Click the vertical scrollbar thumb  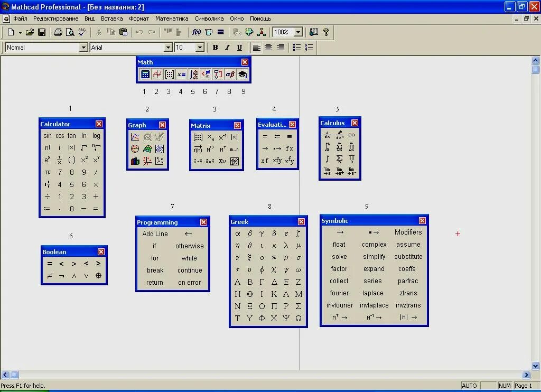[536, 69]
